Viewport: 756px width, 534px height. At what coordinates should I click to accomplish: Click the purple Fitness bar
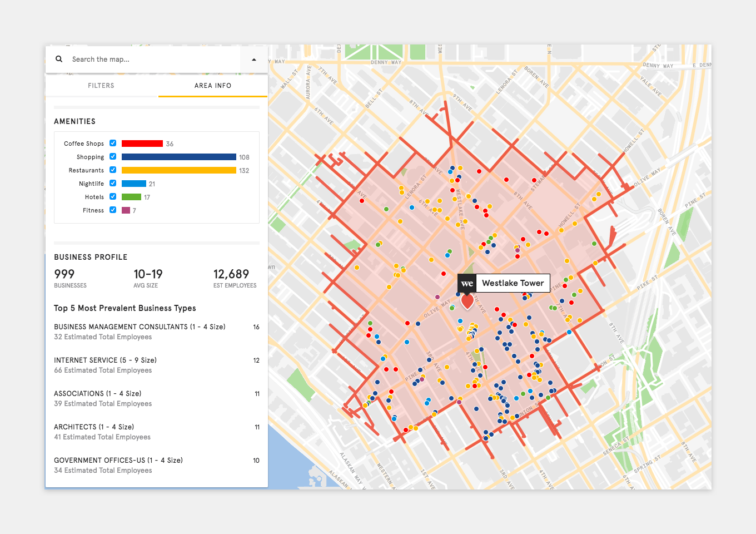click(x=126, y=210)
